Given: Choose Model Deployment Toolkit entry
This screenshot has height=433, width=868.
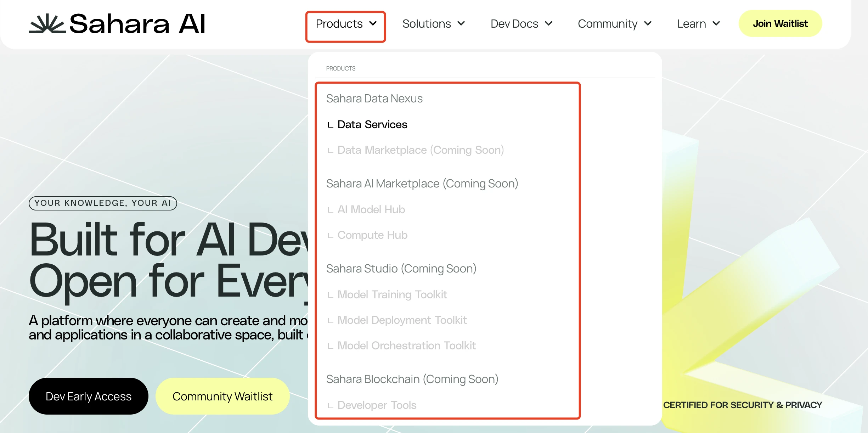Looking at the screenshot, I should [402, 320].
